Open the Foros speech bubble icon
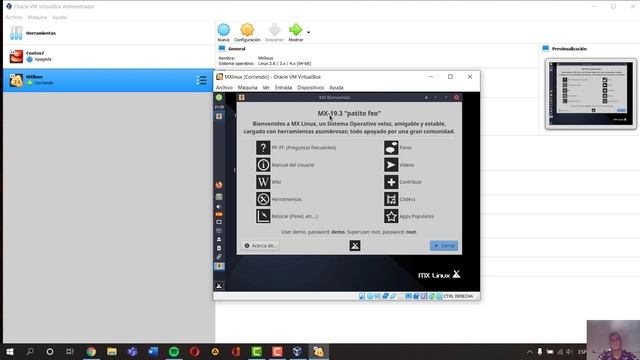The width and height of the screenshot is (640, 360). [391, 147]
